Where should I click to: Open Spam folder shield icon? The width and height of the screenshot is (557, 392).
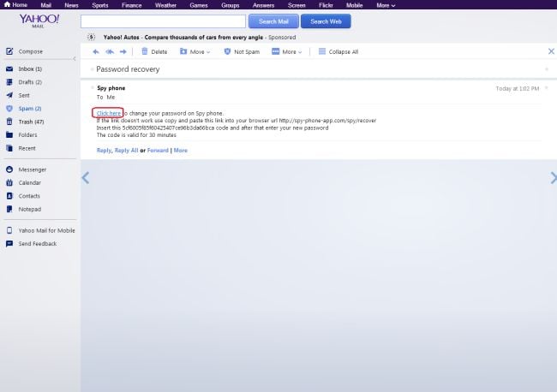(x=9, y=108)
